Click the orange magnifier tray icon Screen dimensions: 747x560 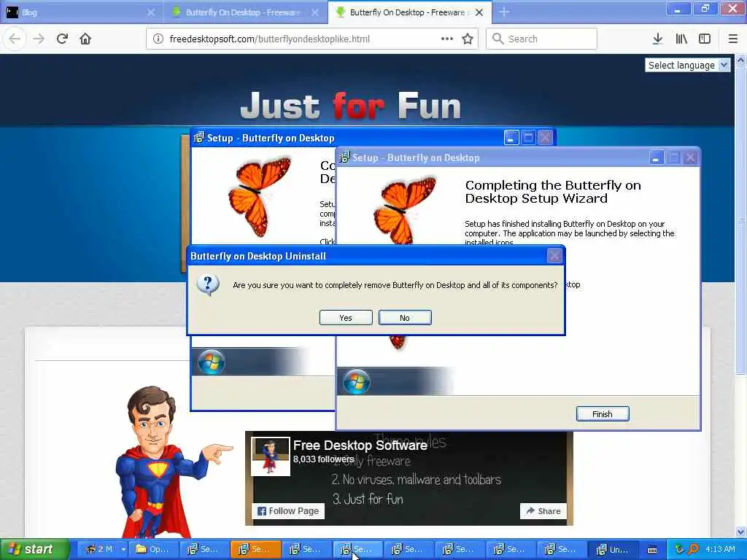(x=694, y=549)
